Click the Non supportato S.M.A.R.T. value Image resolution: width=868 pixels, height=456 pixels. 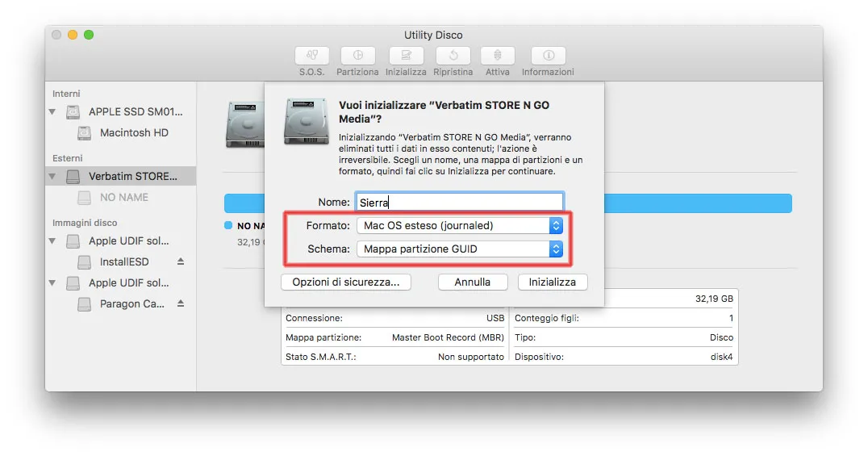(471, 357)
